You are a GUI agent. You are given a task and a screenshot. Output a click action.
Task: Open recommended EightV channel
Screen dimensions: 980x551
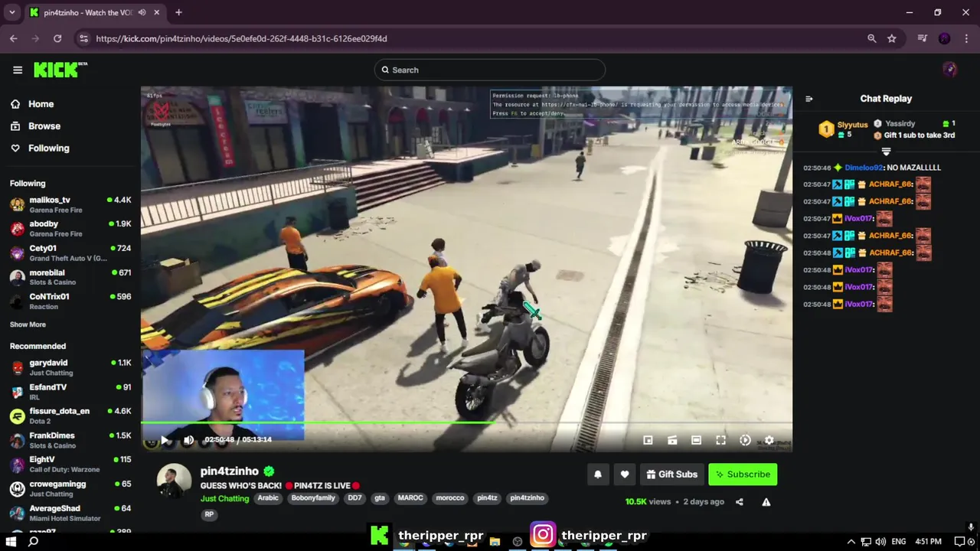point(70,465)
